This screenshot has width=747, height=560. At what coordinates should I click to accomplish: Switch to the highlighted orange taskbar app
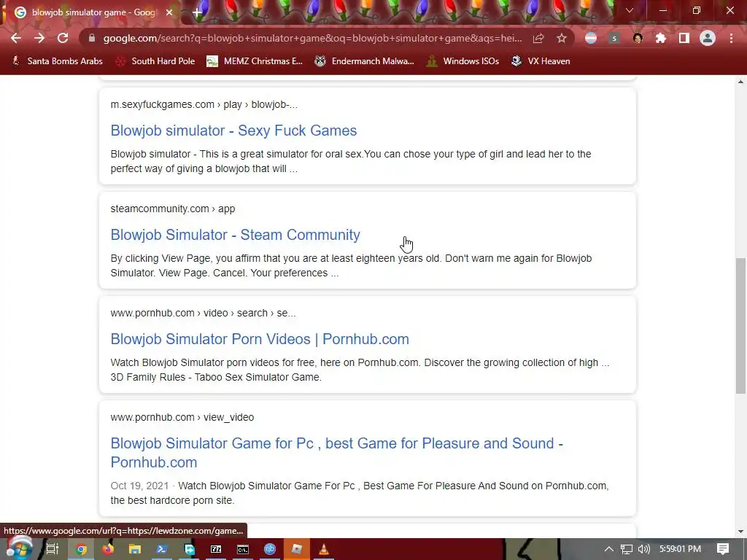[x=297, y=549]
